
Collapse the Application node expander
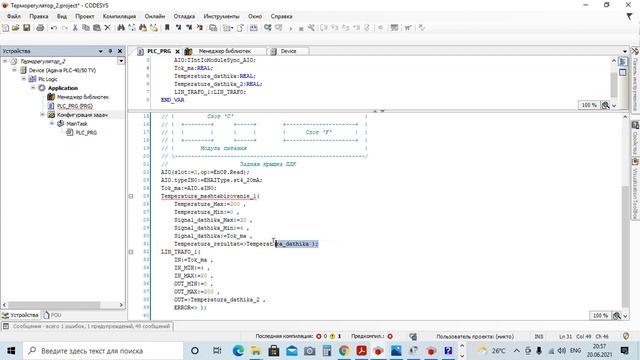33,88
